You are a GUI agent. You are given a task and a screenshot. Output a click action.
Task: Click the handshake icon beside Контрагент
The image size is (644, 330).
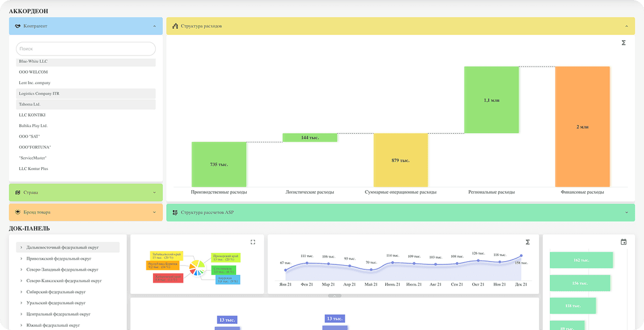pos(18,26)
